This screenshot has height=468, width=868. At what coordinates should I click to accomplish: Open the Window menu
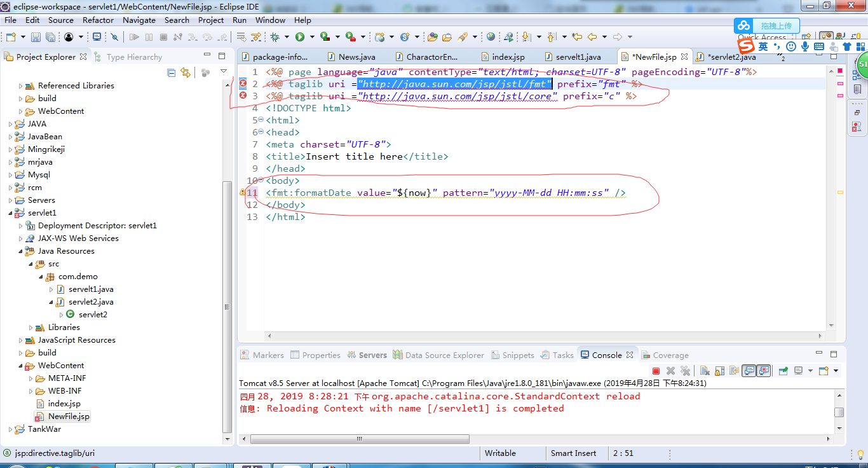[x=270, y=20]
